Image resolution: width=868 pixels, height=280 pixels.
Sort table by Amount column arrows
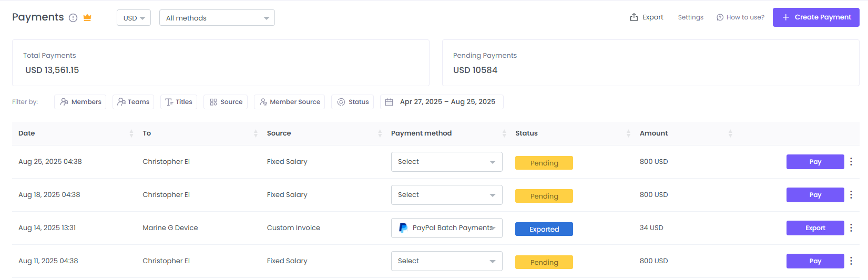pyautogui.click(x=730, y=133)
